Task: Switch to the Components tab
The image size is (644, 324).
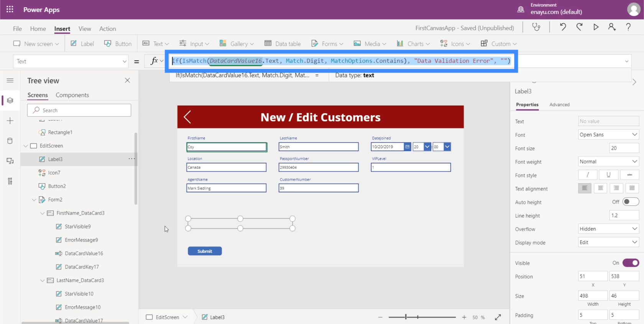Action: [72, 95]
